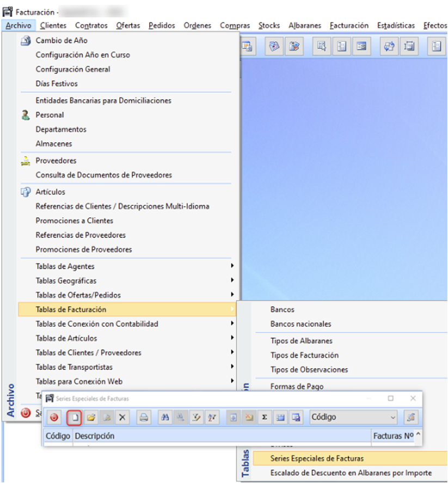Image resolution: width=448 pixels, height=483 pixels.
Task: Click the Personal icon in Archivo menu
Action: tap(26, 115)
